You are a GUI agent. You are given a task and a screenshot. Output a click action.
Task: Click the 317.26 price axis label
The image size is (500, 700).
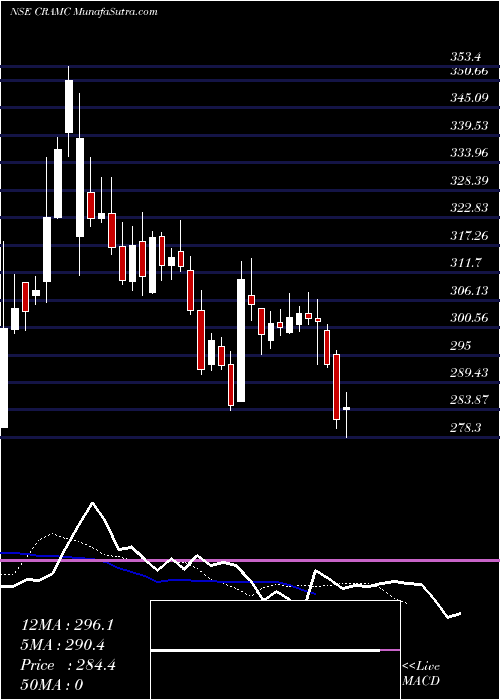[x=469, y=235]
